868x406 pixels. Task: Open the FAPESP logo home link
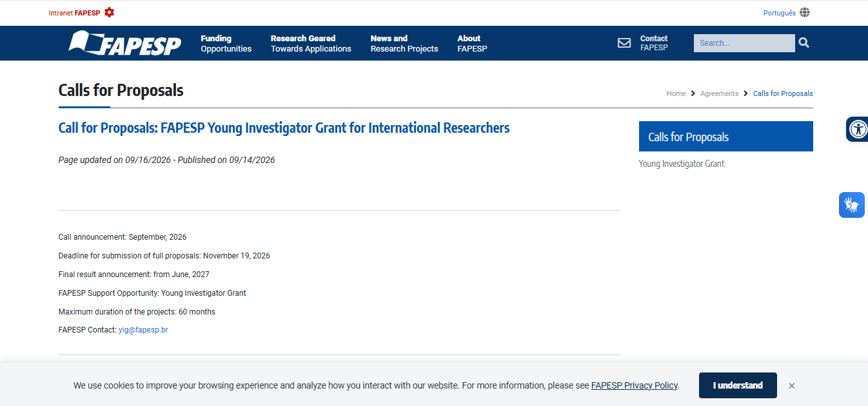pyautogui.click(x=125, y=43)
